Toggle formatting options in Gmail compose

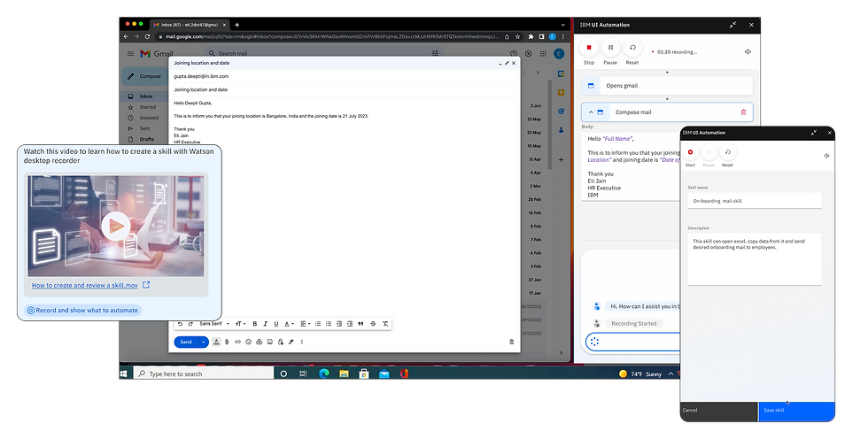(216, 343)
